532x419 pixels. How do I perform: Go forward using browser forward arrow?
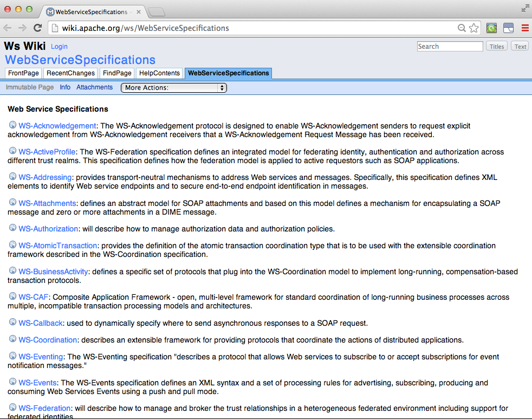point(22,28)
